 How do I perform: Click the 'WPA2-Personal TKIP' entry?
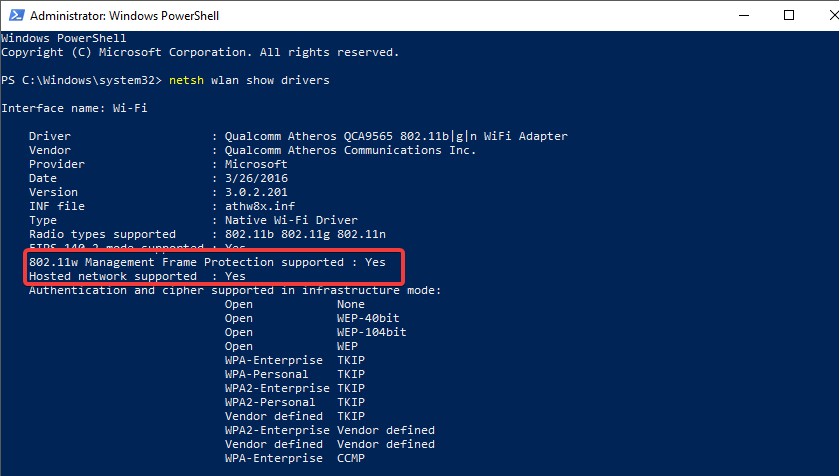point(295,402)
